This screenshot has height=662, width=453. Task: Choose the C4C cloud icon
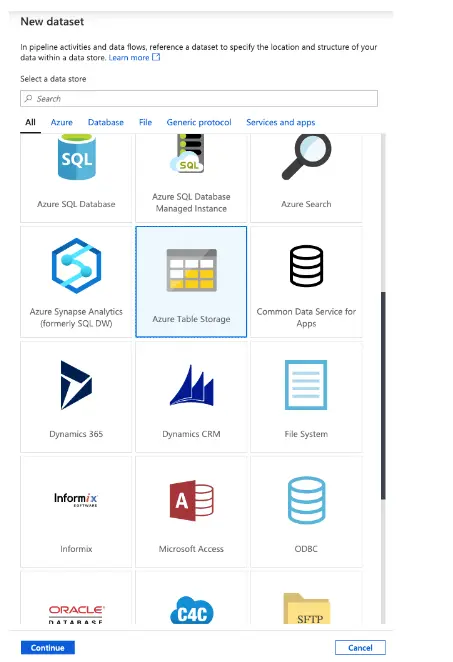pos(192,610)
